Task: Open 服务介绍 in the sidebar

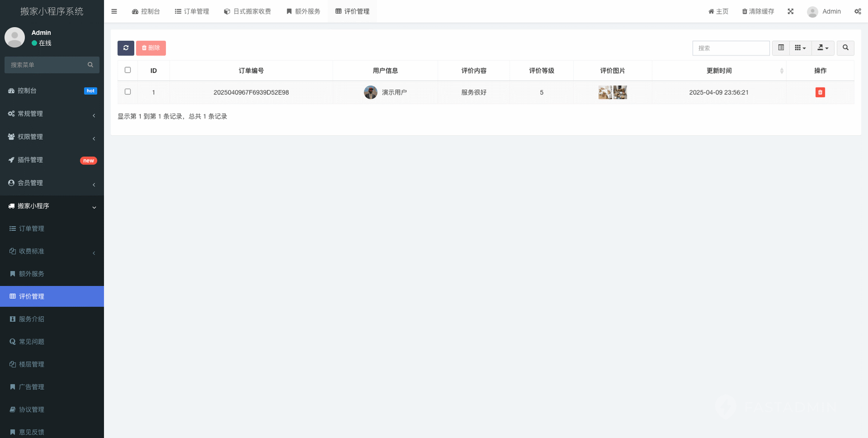Action: [x=32, y=319]
